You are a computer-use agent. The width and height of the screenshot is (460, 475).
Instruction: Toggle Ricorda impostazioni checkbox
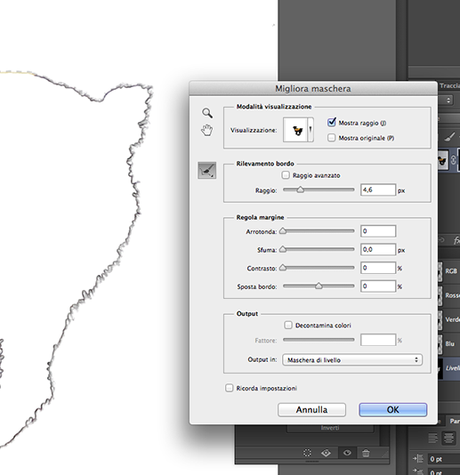tap(229, 388)
